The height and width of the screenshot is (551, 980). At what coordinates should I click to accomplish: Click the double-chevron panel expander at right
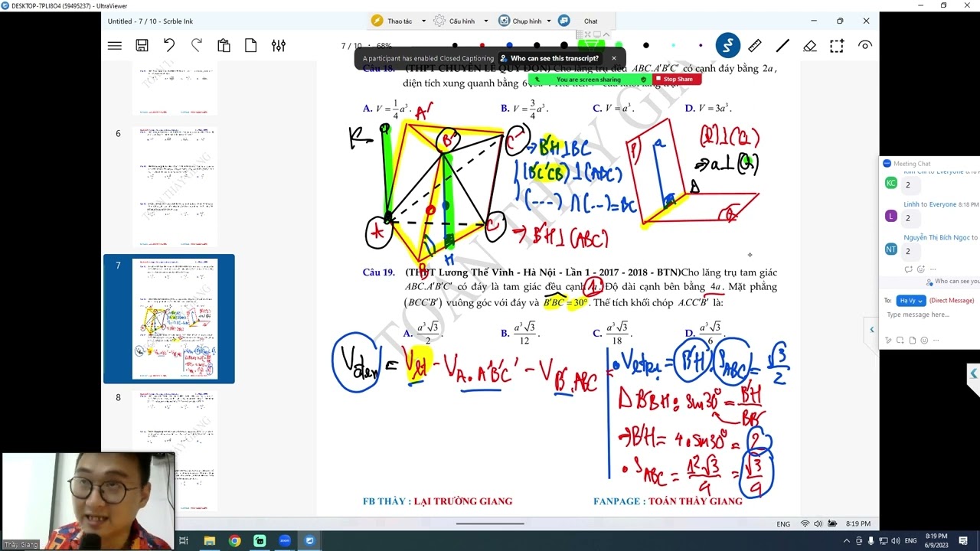[x=973, y=373]
